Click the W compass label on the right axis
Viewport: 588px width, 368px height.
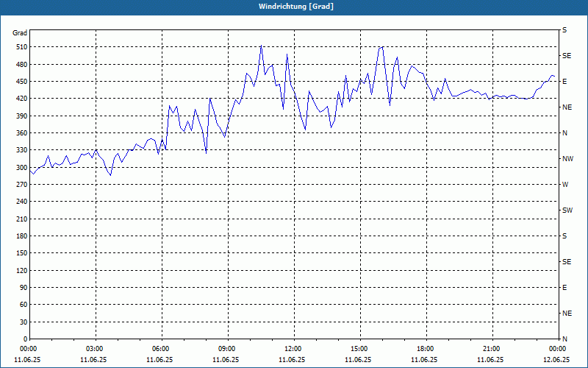[x=565, y=185]
